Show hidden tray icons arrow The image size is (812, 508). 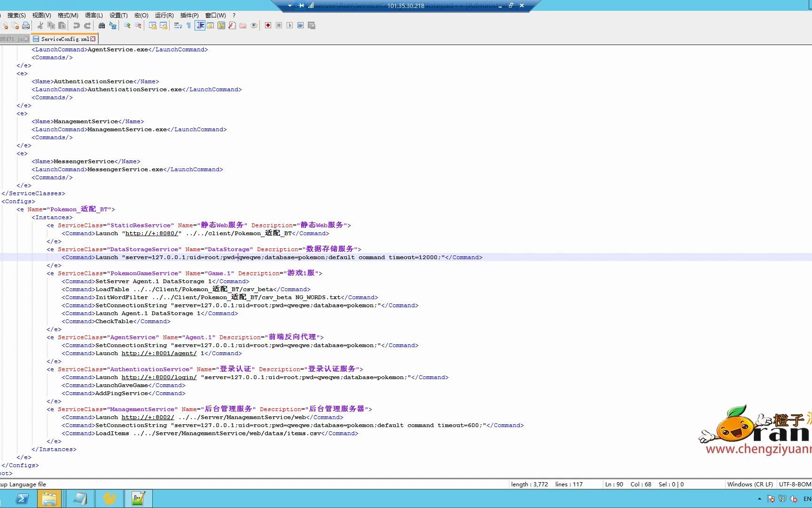point(759,499)
